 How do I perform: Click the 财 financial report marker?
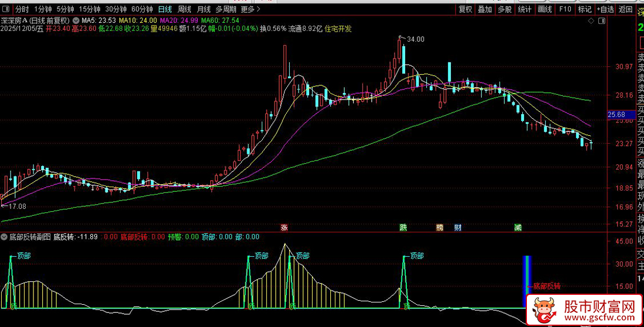(458, 228)
